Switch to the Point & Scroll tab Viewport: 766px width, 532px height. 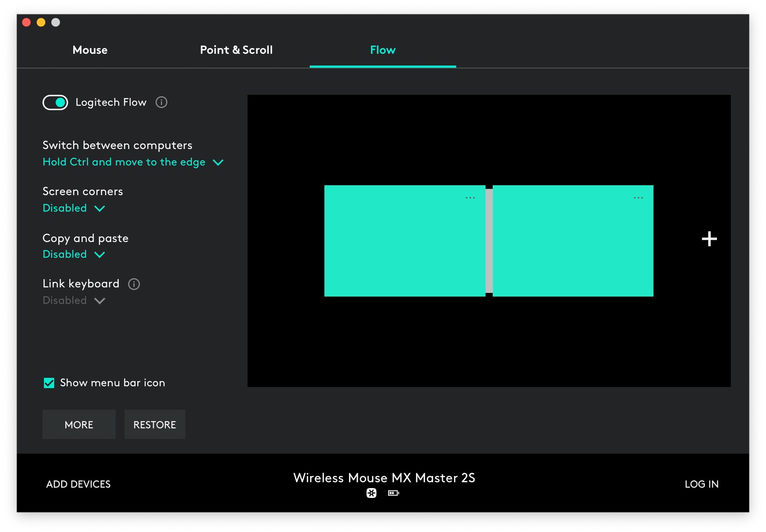click(x=236, y=50)
